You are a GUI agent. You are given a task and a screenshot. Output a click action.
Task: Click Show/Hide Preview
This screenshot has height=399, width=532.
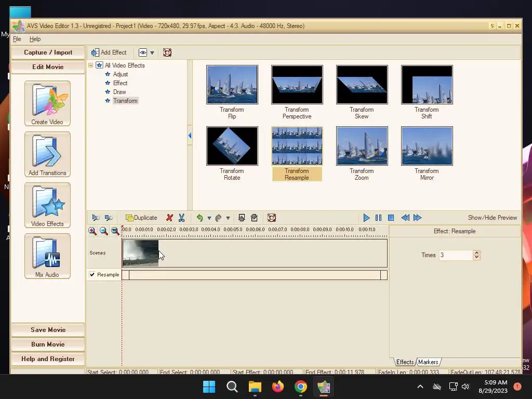tap(493, 218)
